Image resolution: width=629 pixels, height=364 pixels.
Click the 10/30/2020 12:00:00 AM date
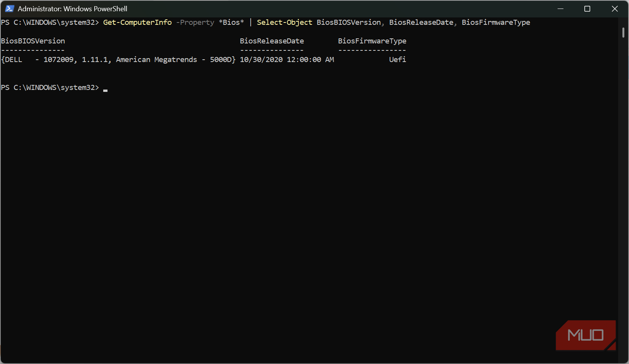pos(287,60)
